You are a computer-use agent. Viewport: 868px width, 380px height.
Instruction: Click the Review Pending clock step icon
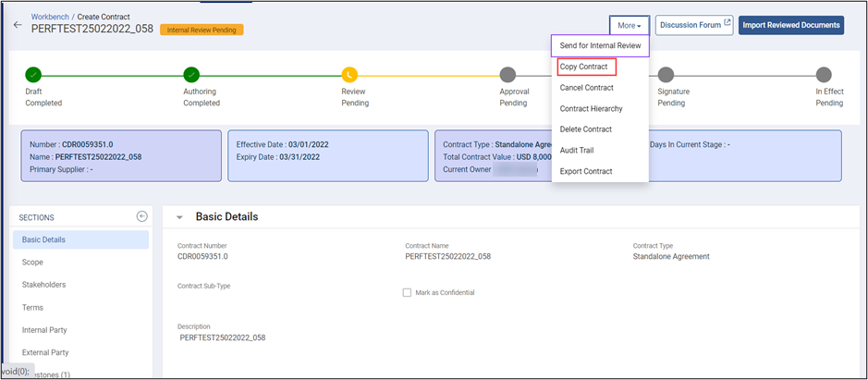[349, 75]
